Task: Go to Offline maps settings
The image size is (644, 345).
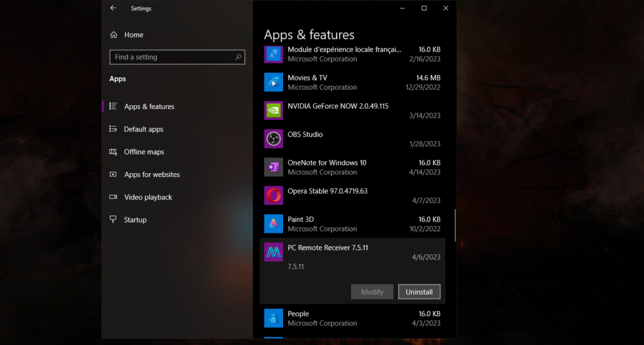Action: coord(144,152)
